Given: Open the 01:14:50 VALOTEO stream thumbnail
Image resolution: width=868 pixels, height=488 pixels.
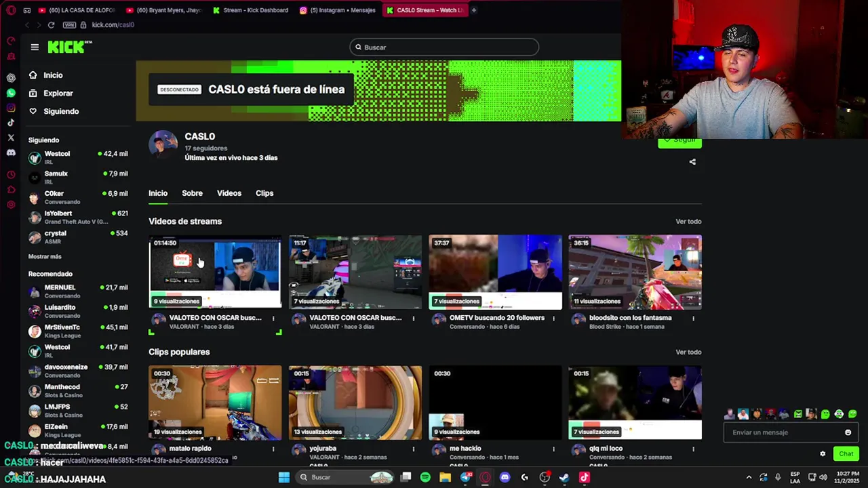Looking at the screenshot, I should (215, 272).
